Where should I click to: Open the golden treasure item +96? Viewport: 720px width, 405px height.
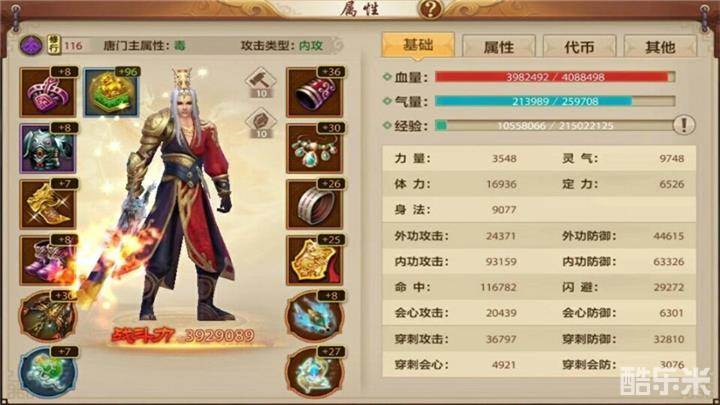tap(112, 92)
